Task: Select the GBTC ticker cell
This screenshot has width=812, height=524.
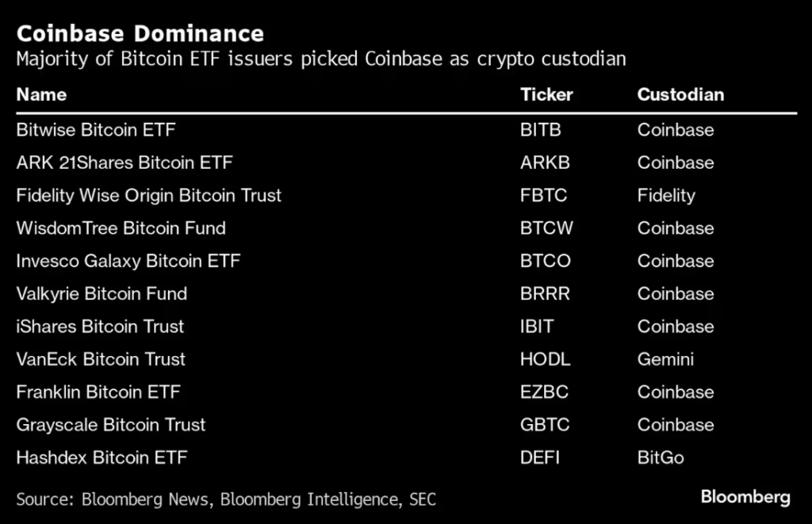Action: coord(545,425)
